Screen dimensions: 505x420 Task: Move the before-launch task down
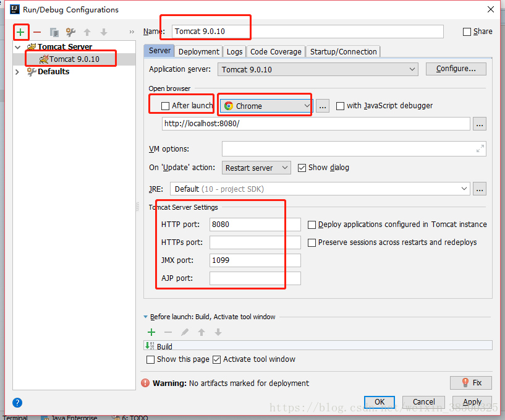(x=218, y=332)
